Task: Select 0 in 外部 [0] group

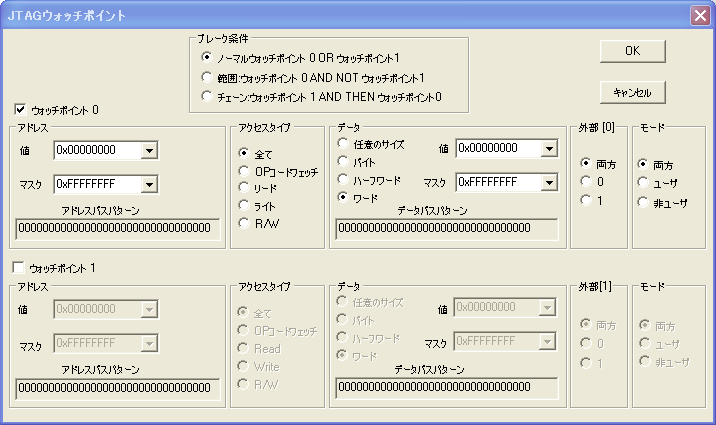Action: tap(585, 181)
